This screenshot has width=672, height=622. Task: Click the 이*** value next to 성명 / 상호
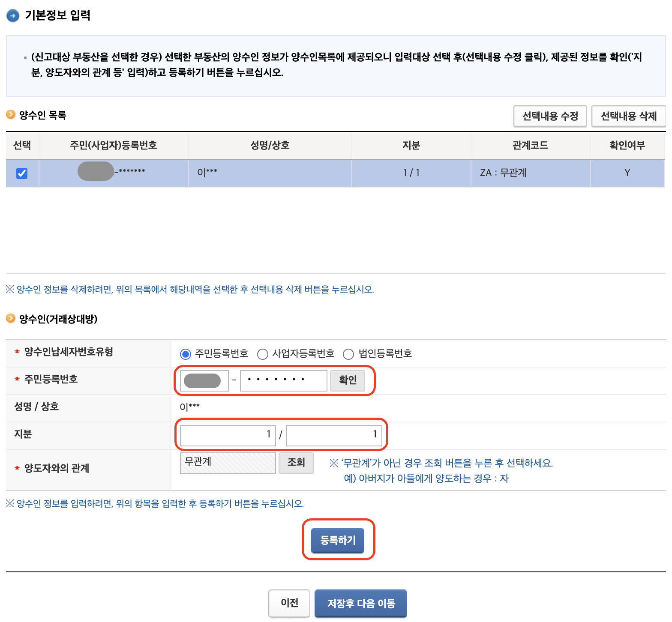click(189, 407)
